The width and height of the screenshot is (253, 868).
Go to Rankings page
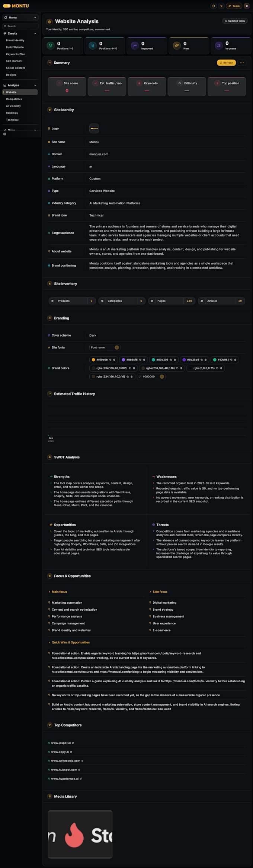[x=12, y=113]
